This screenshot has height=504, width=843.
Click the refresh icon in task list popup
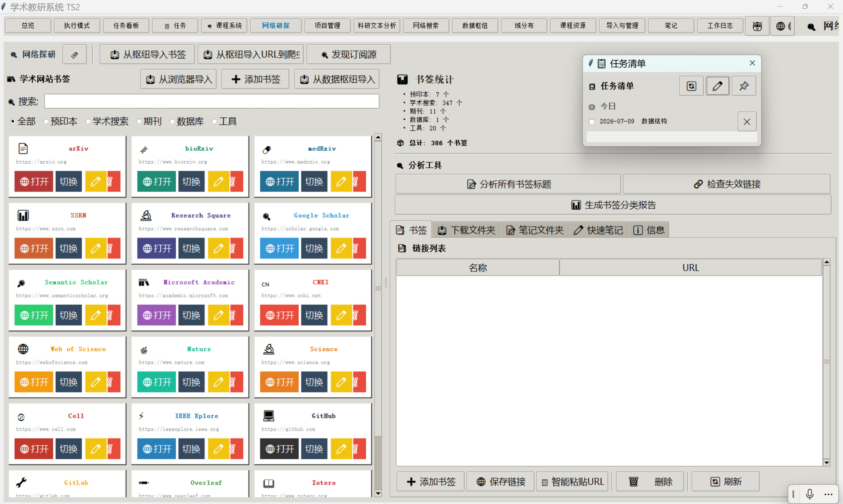click(x=691, y=86)
